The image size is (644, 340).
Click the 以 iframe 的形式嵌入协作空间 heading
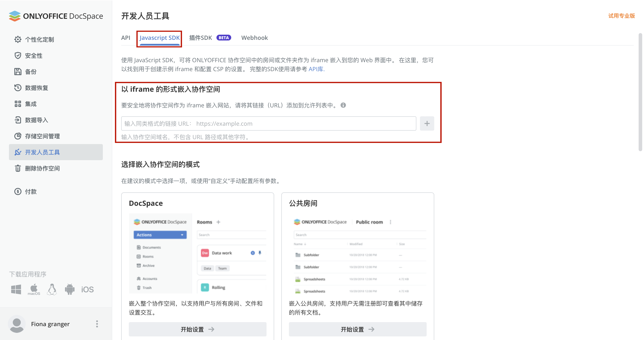click(x=171, y=89)
